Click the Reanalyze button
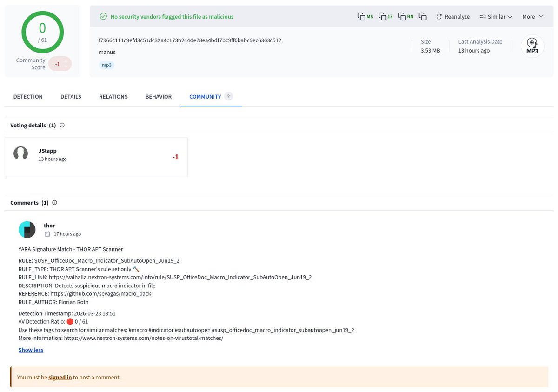Image resolution: width=558 pixels, height=392 pixels. [452, 16]
